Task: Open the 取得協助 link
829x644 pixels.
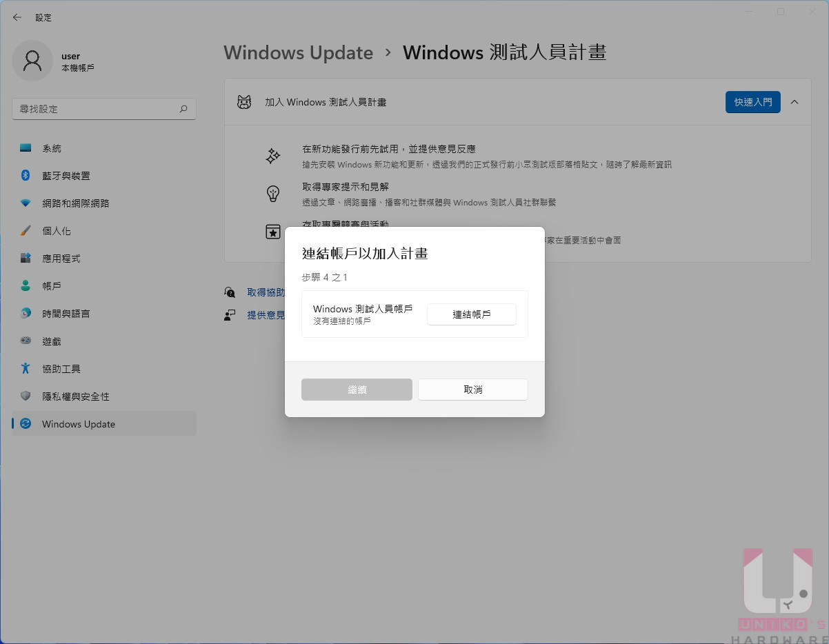Action: pyautogui.click(x=266, y=292)
